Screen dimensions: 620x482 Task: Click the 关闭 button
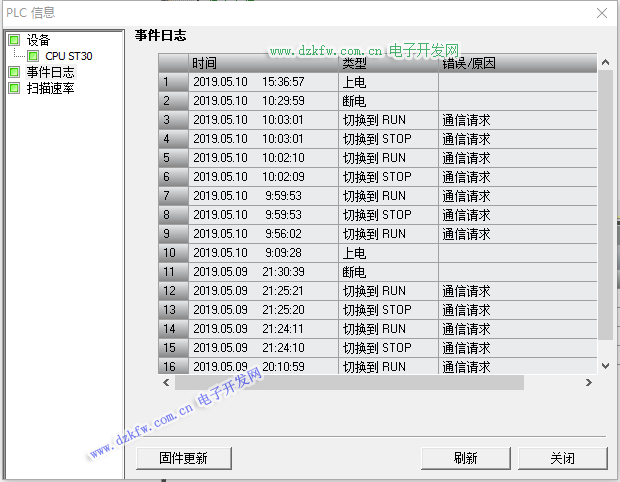click(562, 458)
